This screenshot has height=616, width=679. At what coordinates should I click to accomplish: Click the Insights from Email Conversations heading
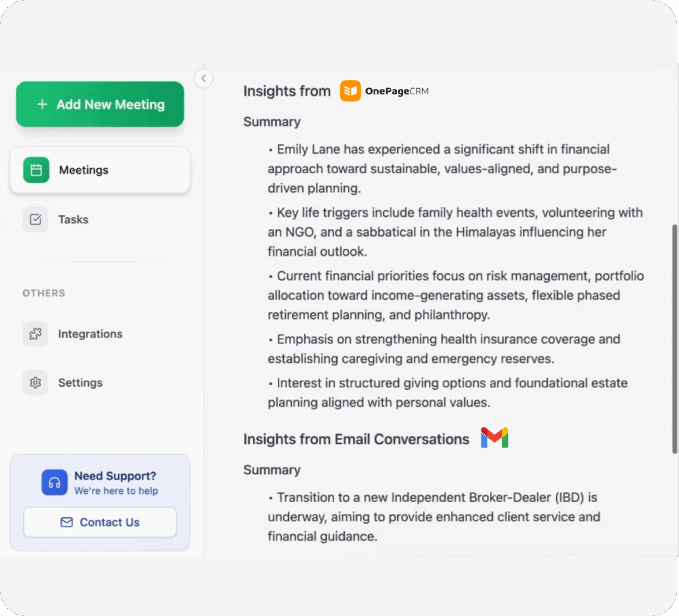pos(356,439)
